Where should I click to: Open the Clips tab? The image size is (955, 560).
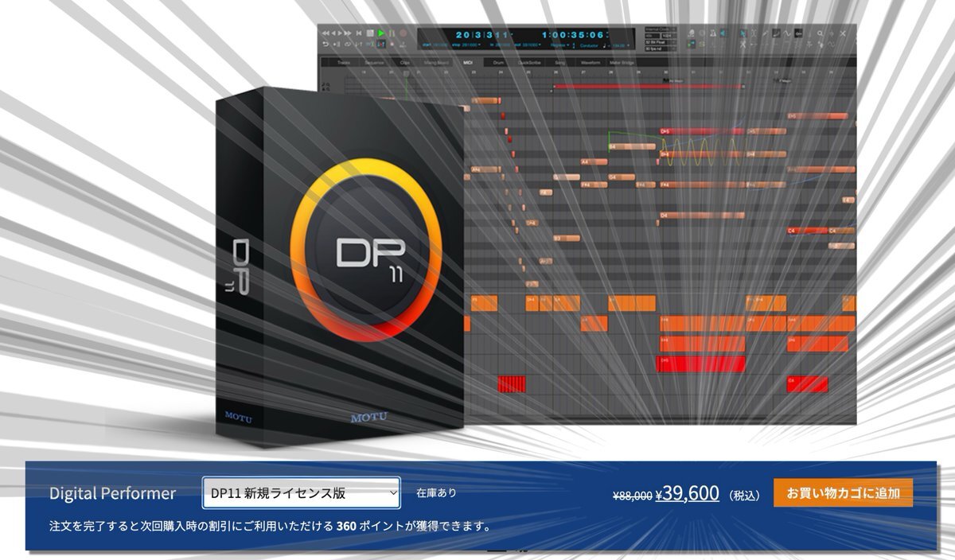click(405, 61)
